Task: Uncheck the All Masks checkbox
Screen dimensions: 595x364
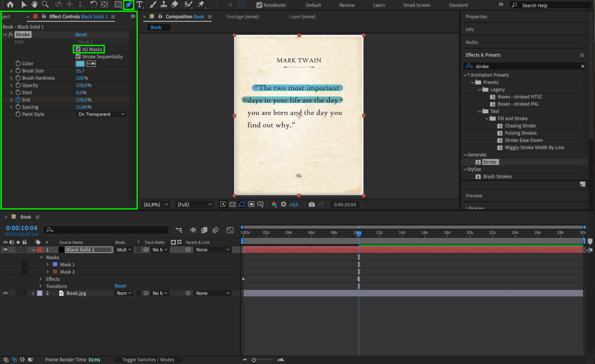Action: click(78, 49)
